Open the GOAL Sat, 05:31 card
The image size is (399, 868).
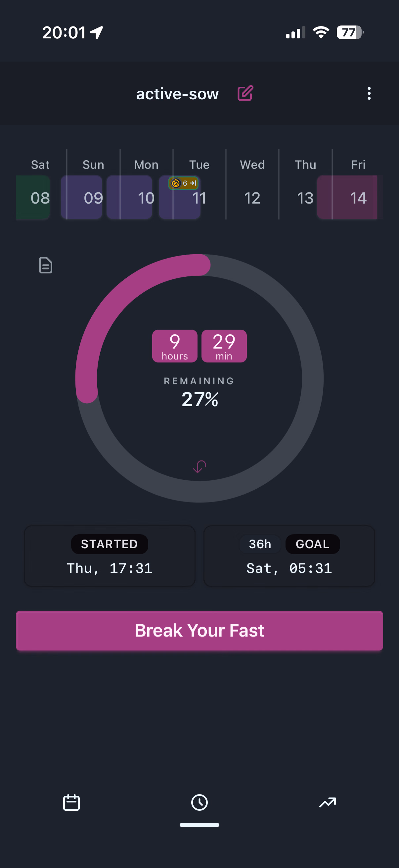289,556
